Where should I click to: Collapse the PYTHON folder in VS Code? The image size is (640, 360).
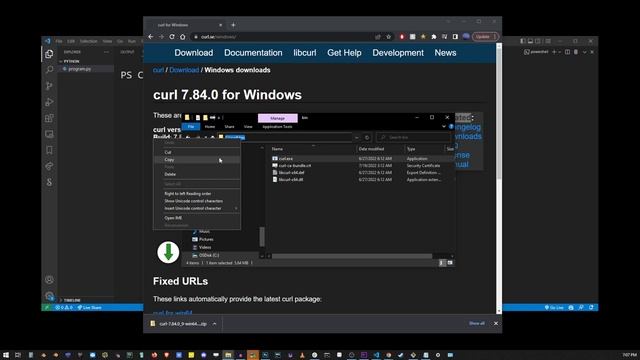61,61
